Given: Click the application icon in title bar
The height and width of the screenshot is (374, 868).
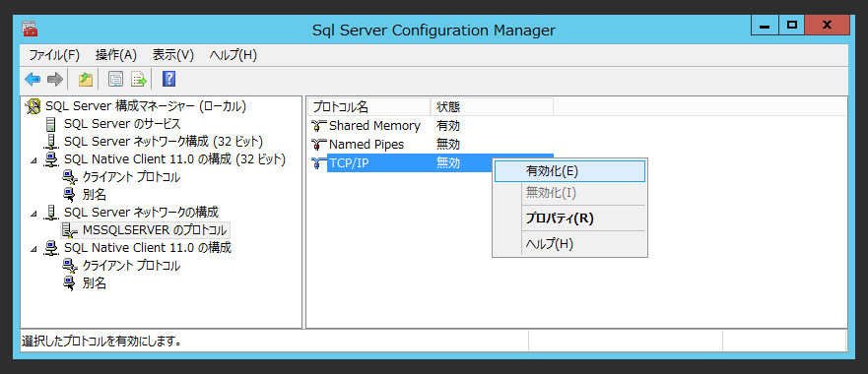Looking at the screenshot, I should click(x=30, y=29).
